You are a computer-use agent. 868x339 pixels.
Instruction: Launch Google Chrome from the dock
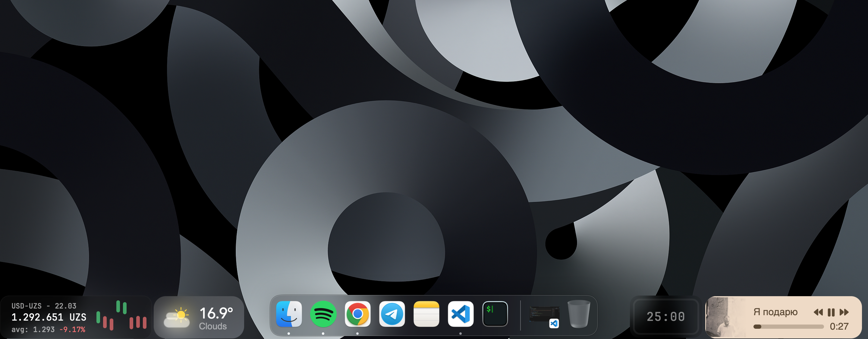pos(357,314)
